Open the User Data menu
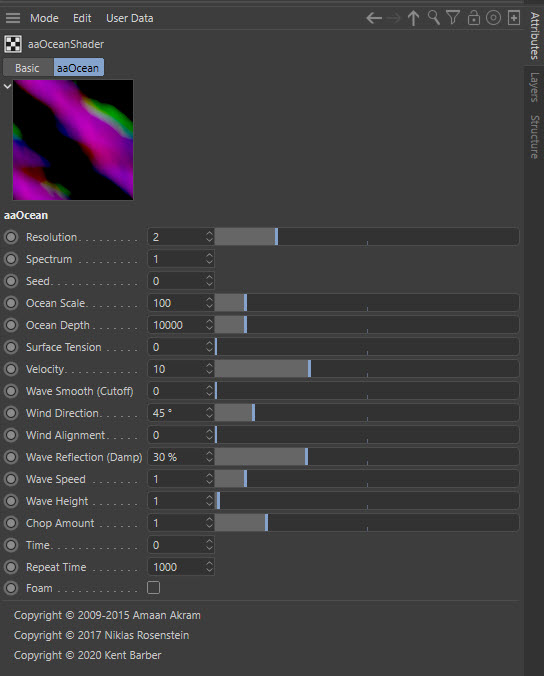The image size is (544, 676). (130, 18)
